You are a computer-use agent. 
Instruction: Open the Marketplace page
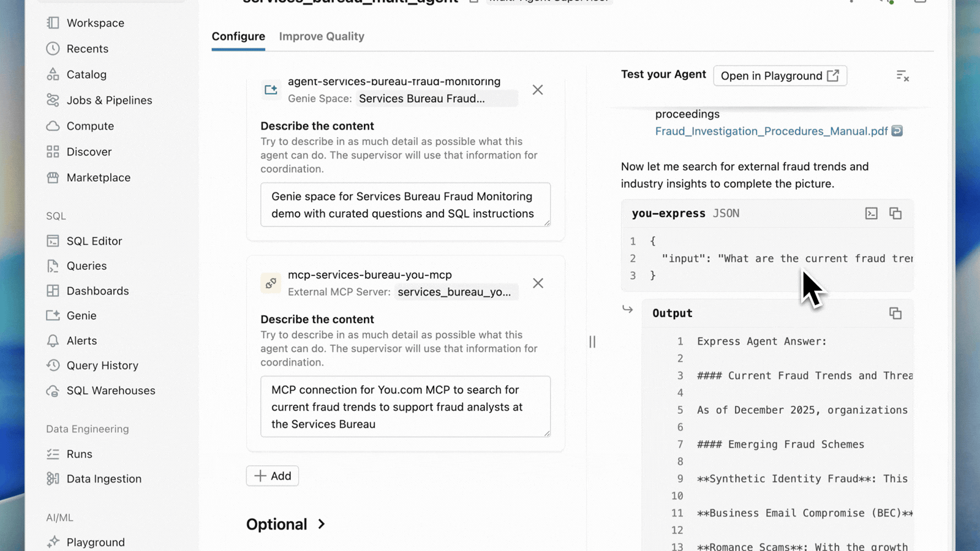coord(98,178)
